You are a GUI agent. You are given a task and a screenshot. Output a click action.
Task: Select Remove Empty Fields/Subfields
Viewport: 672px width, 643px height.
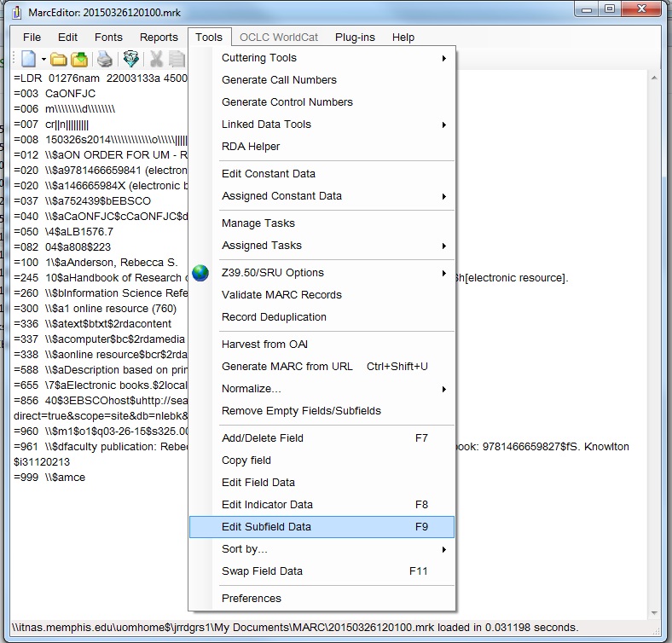(x=322, y=411)
